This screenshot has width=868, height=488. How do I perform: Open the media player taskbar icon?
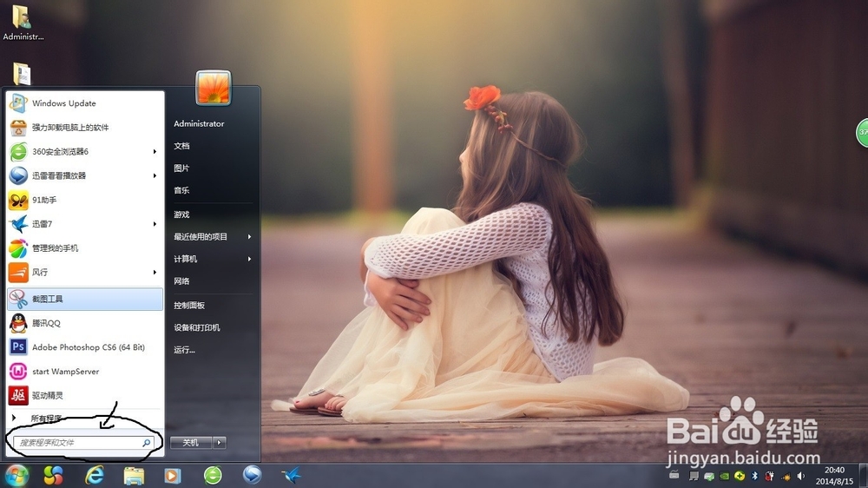173,475
